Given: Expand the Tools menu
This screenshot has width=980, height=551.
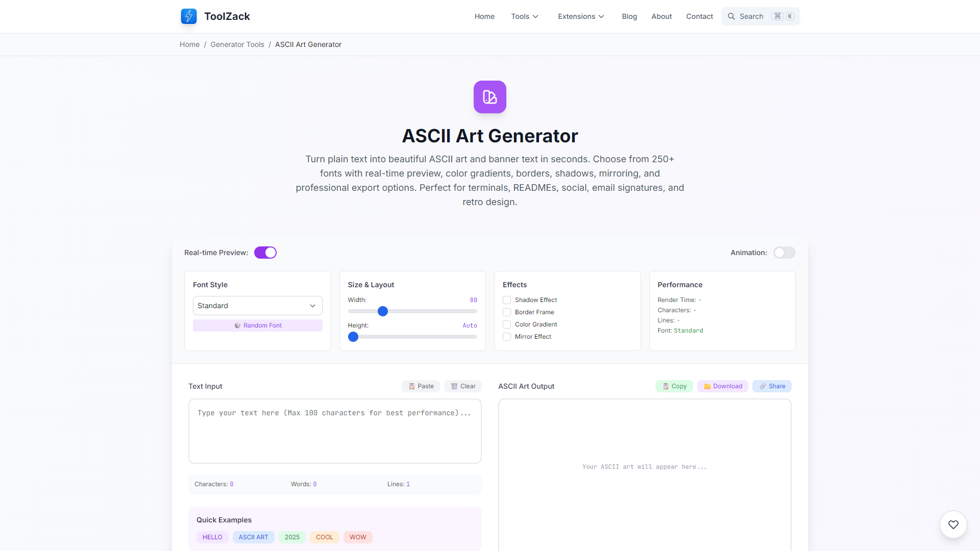Looking at the screenshot, I should [525, 16].
